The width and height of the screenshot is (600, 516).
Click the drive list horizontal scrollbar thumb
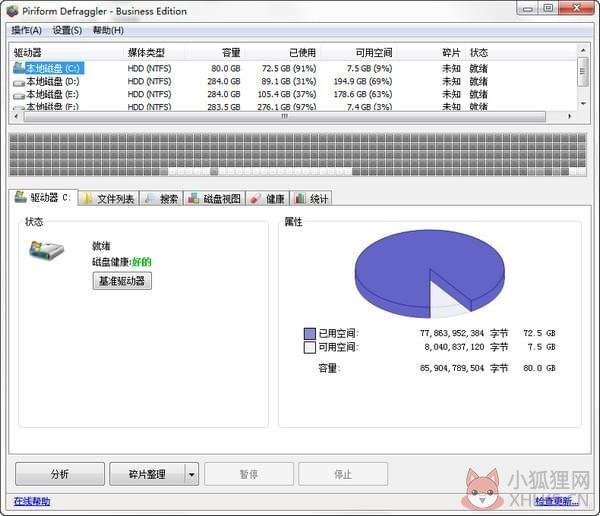[x=285, y=116]
